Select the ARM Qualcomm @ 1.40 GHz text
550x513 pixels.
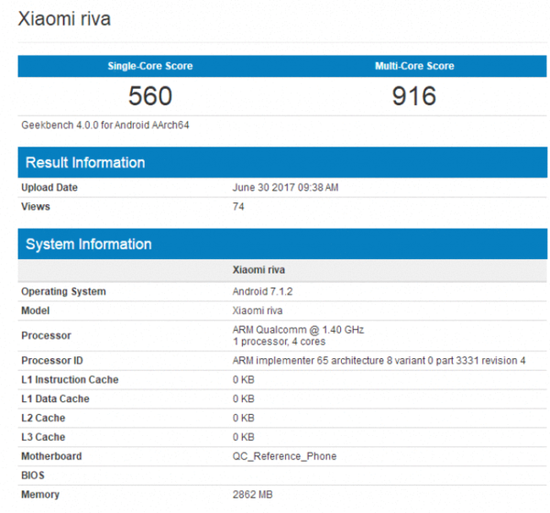point(298,330)
